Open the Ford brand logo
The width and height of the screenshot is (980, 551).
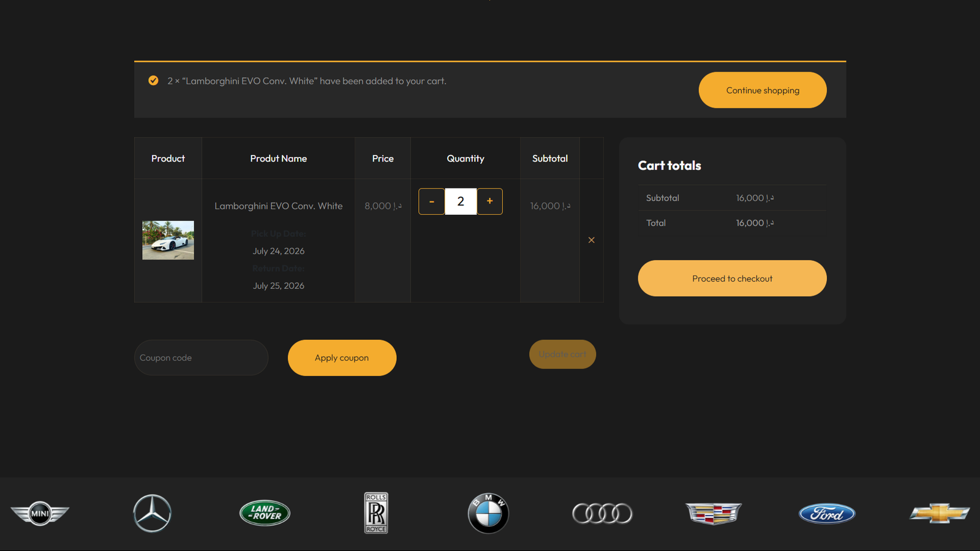click(x=827, y=513)
